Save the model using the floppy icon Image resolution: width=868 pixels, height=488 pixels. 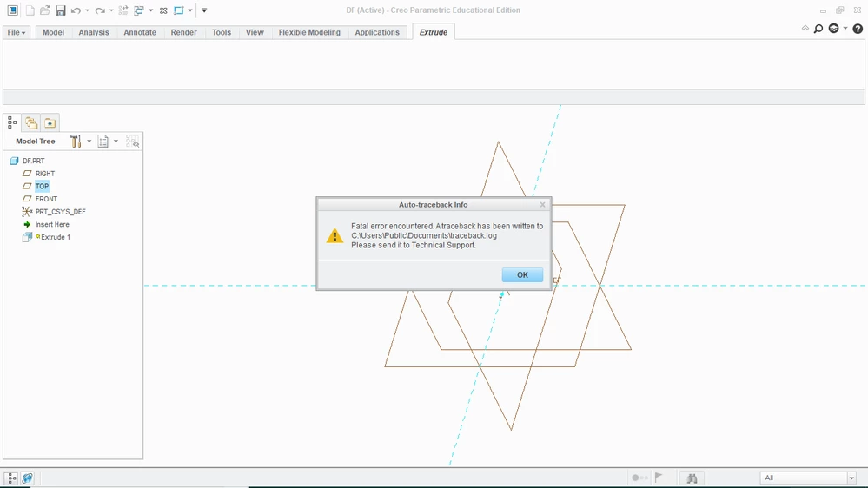pos(60,10)
